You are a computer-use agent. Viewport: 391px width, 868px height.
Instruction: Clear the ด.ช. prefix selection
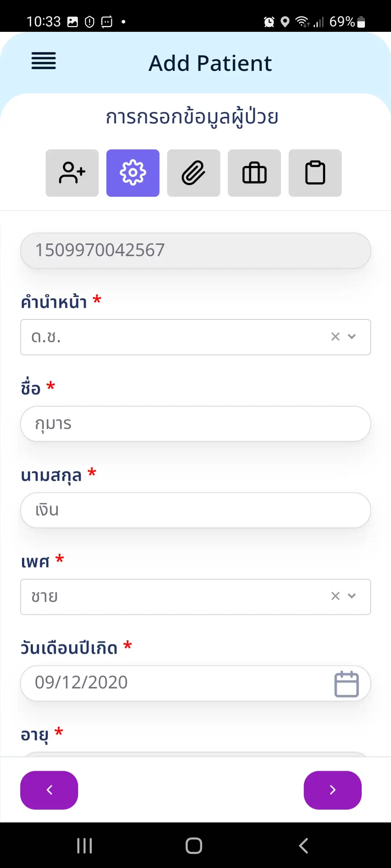click(336, 337)
